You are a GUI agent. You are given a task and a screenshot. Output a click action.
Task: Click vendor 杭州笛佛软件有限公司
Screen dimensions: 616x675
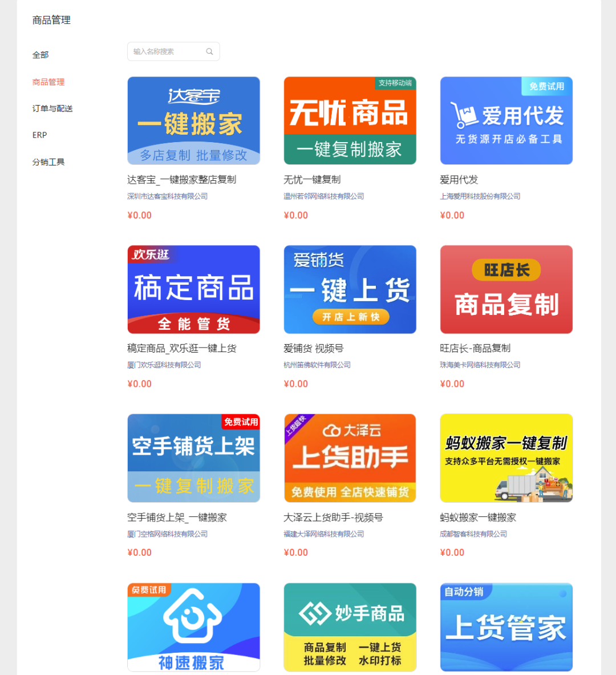(x=317, y=365)
